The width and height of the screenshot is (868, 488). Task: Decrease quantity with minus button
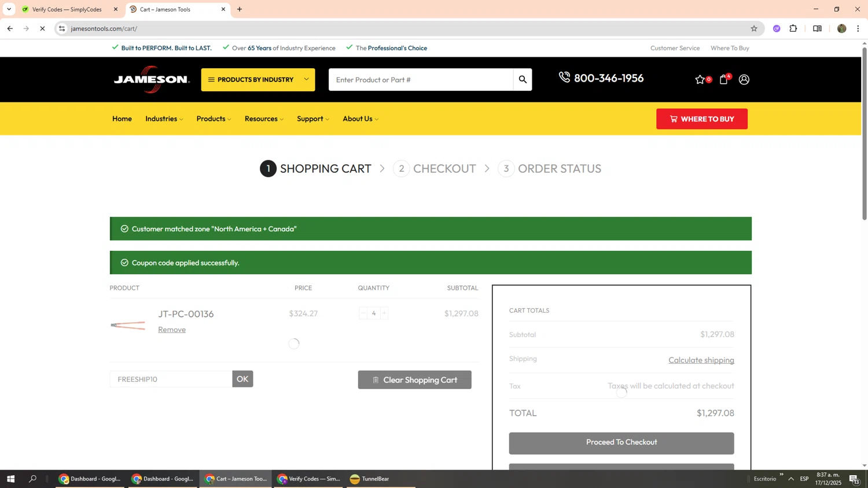363,313
